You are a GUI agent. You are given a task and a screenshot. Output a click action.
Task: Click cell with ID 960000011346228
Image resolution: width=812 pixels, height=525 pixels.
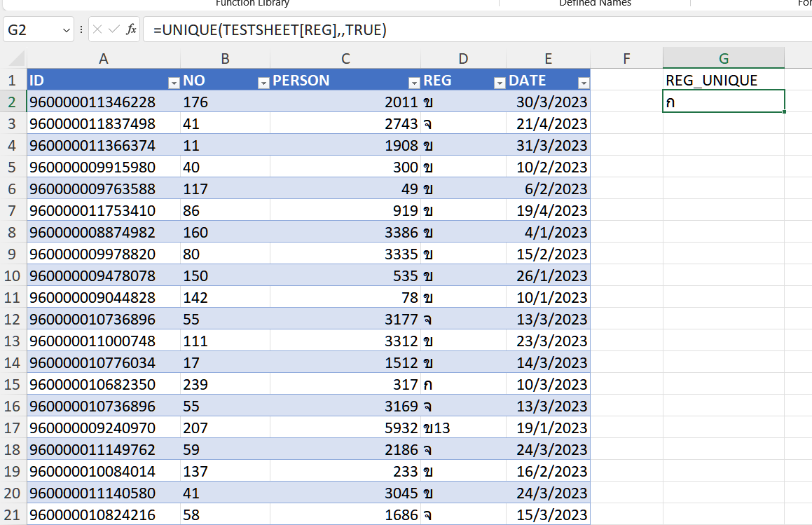click(x=104, y=102)
